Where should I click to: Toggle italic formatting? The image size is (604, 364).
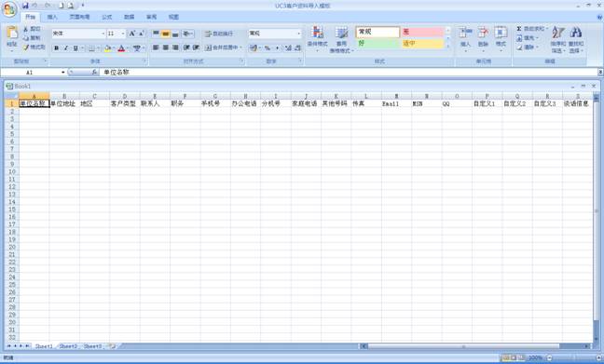[x=66, y=48]
